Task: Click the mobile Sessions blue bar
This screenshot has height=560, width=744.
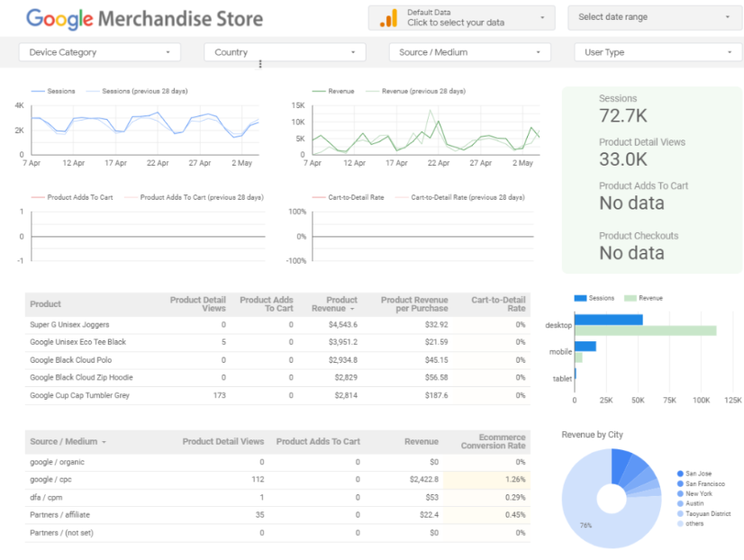Action: click(585, 346)
